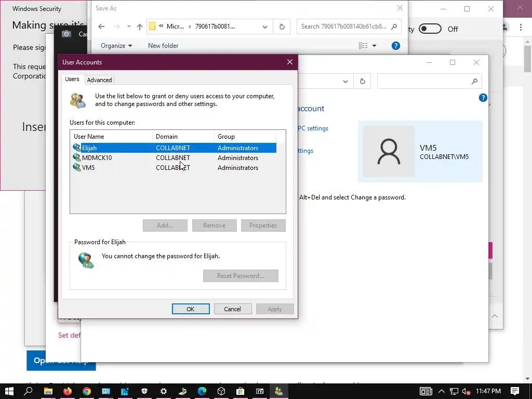The image size is (532, 399).
Task: Open 7-Zip from the taskbar
Action: click(260, 391)
